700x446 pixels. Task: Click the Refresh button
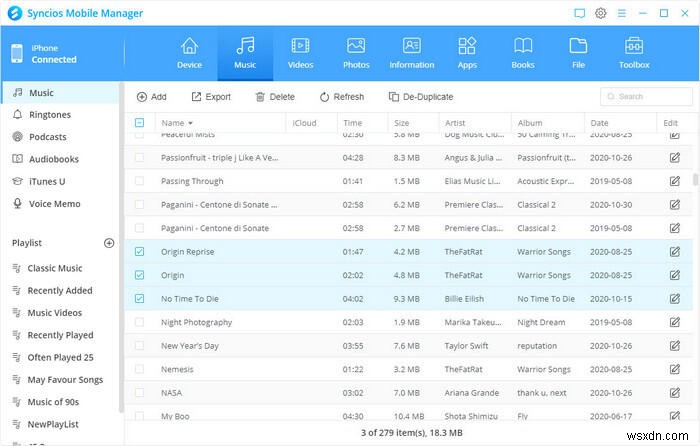pyautogui.click(x=342, y=97)
